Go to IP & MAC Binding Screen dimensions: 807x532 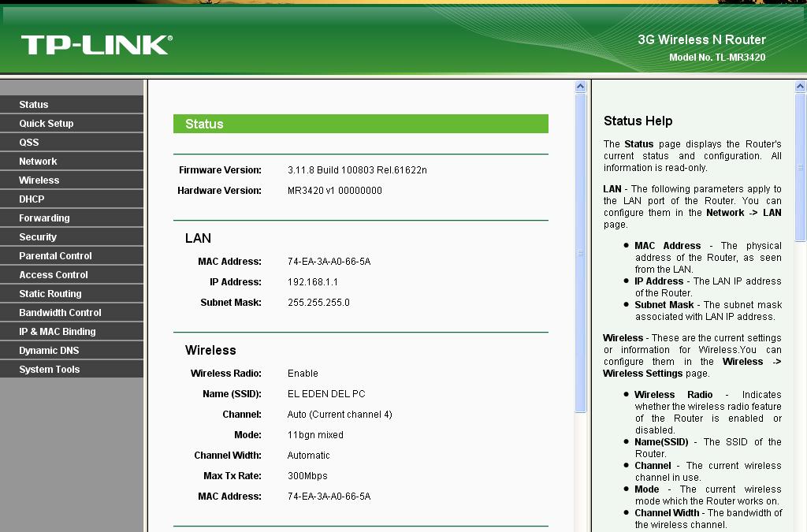pos(72,331)
